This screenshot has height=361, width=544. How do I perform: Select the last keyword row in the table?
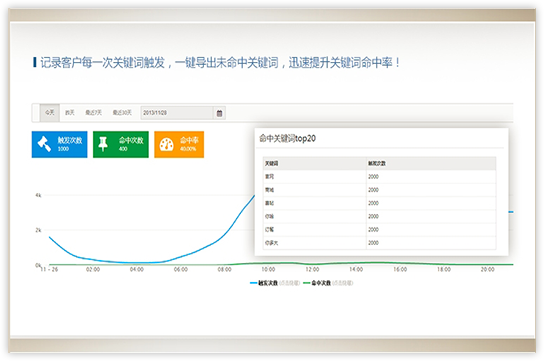[x=379, y=243]
